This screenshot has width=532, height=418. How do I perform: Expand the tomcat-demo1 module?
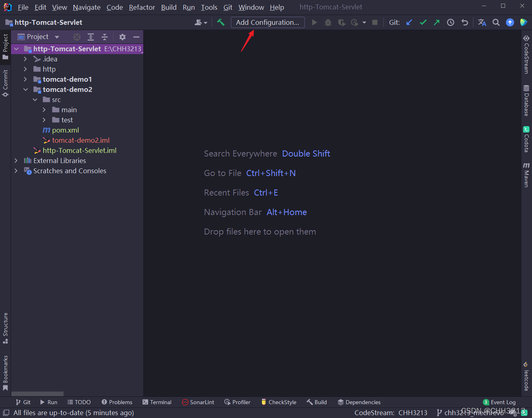pos(25,79)
